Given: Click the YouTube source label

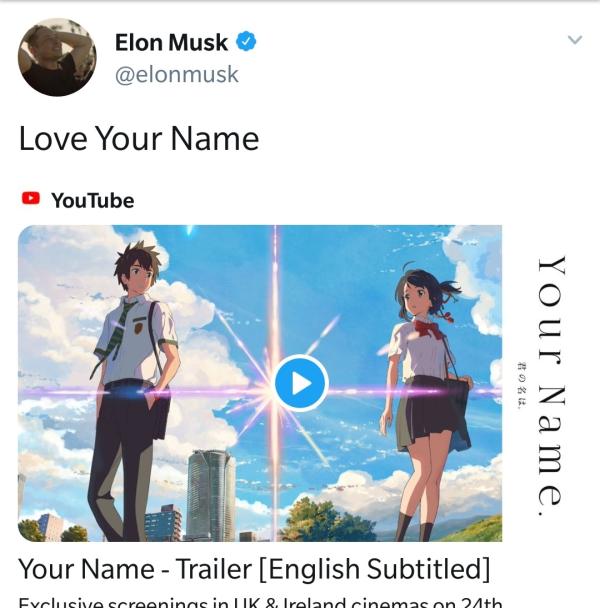Looking at the screenshot, I should click(x=93, y=200).
